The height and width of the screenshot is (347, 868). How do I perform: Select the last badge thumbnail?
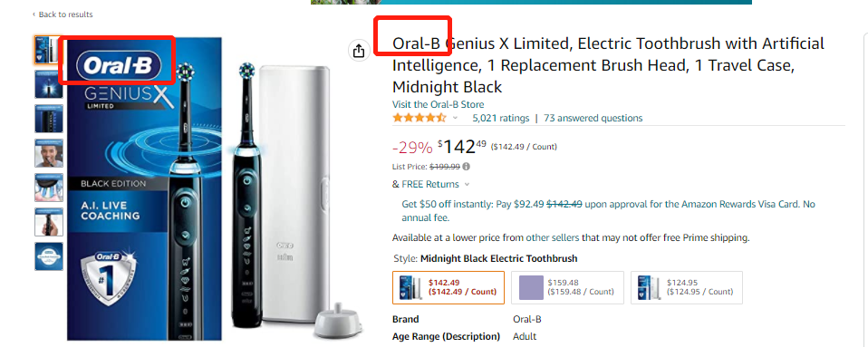[x=49, y=256]
